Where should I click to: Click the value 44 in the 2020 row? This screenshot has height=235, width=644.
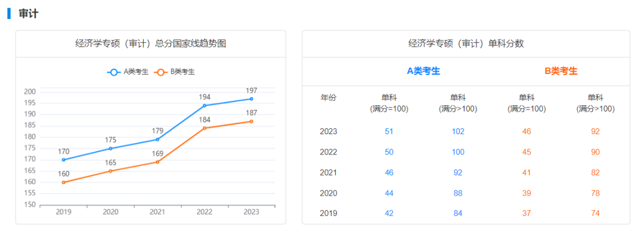click(x=389, y=193)
